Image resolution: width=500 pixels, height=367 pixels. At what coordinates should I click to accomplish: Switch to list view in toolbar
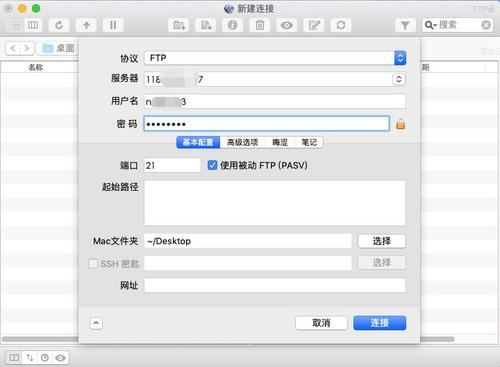coord(15,25)
